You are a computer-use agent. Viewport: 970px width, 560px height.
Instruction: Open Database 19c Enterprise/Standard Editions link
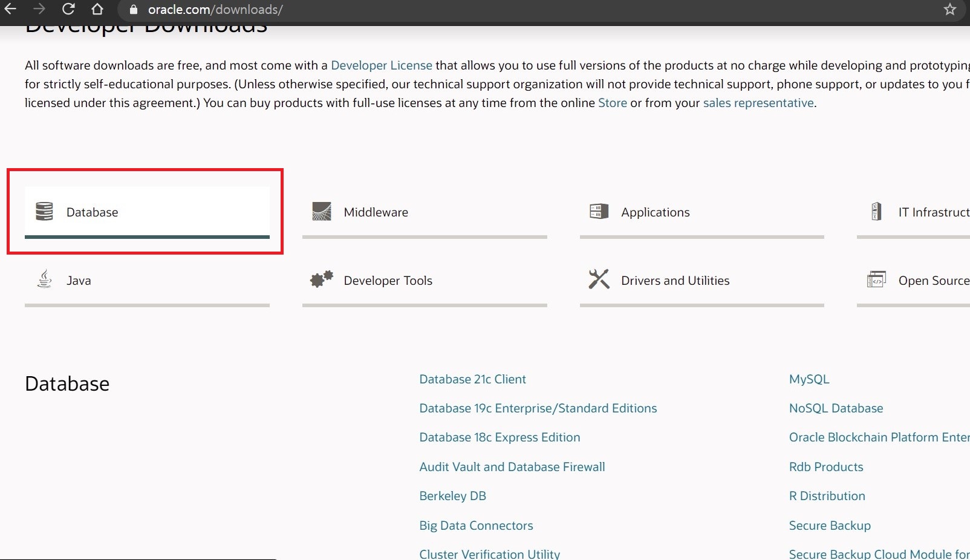tap(538, 408)
